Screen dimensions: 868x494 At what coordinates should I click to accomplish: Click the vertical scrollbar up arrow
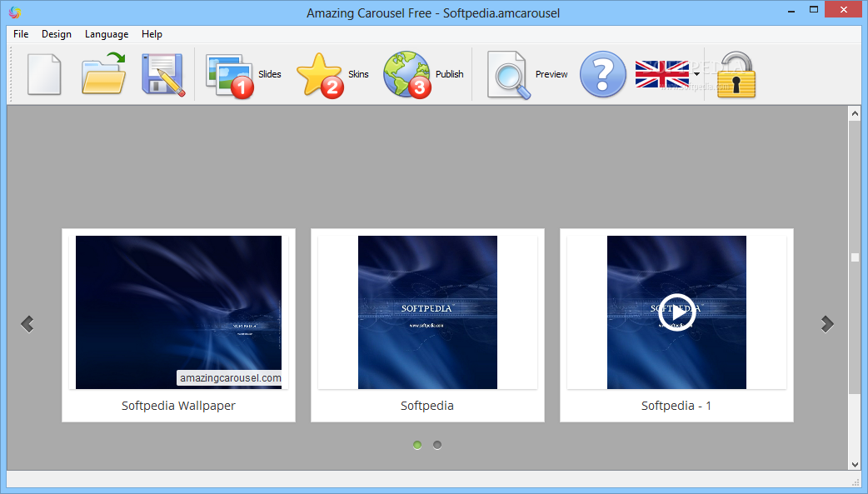point(855,113)
